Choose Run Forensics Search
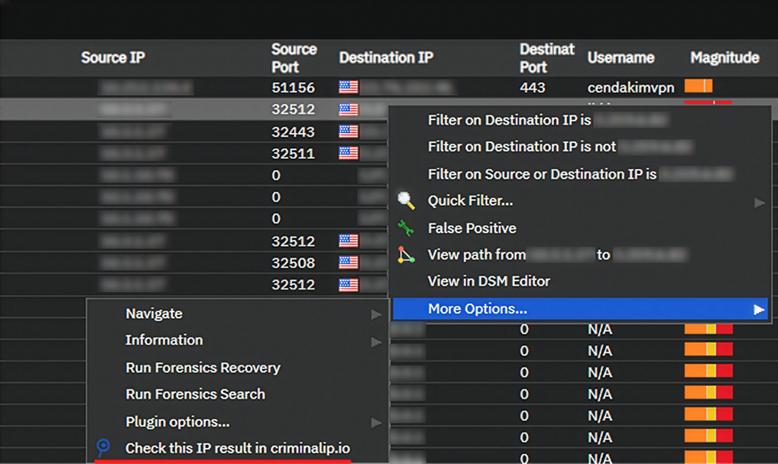The image size is (778, 464). (195, 394)
